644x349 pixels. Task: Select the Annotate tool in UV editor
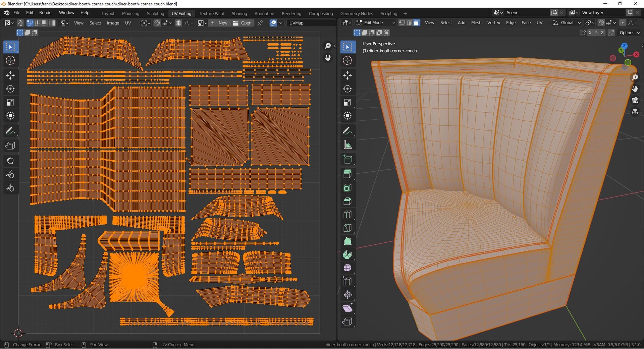(10, 131)
